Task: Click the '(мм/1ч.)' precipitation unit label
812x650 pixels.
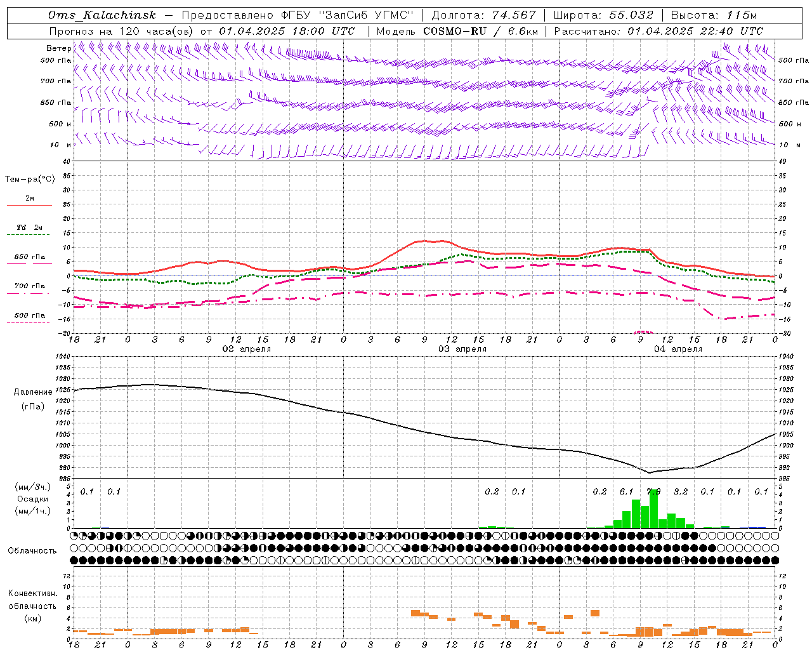Action: click(x=33, y=511)
